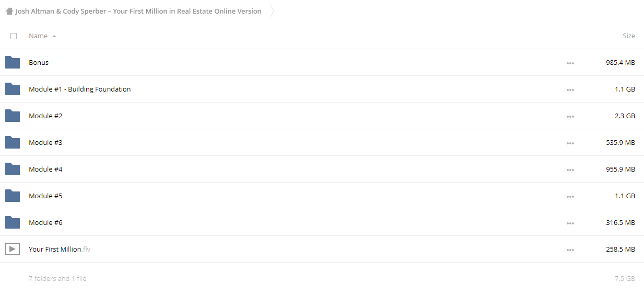644x294 pixels.
Task: Click the Josh Altman & Cody Sperber breadcrumb
Action: (x=138, y=11)
